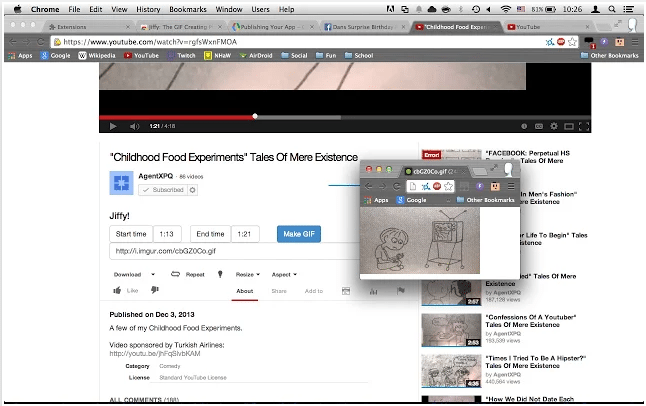Expand Other Bookmarks folder in main window
This screenshot has width=646, height=406.
point(610,55)
